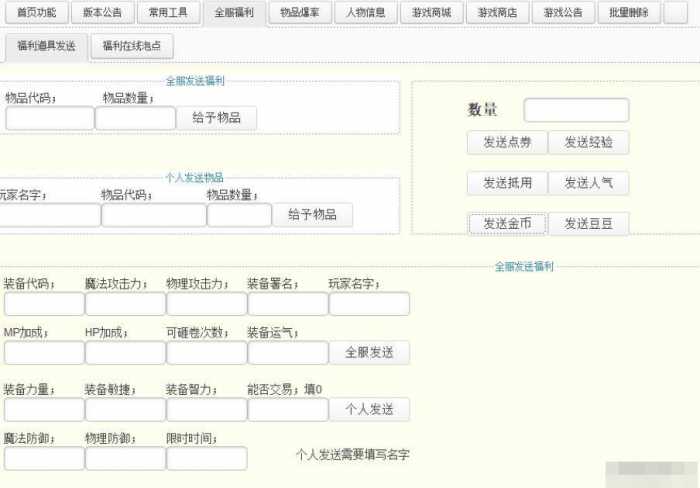The width and height of the screenshot is (700, 488).
Task: Focus the 物理攻击力 input field
Action: point(207,304)
